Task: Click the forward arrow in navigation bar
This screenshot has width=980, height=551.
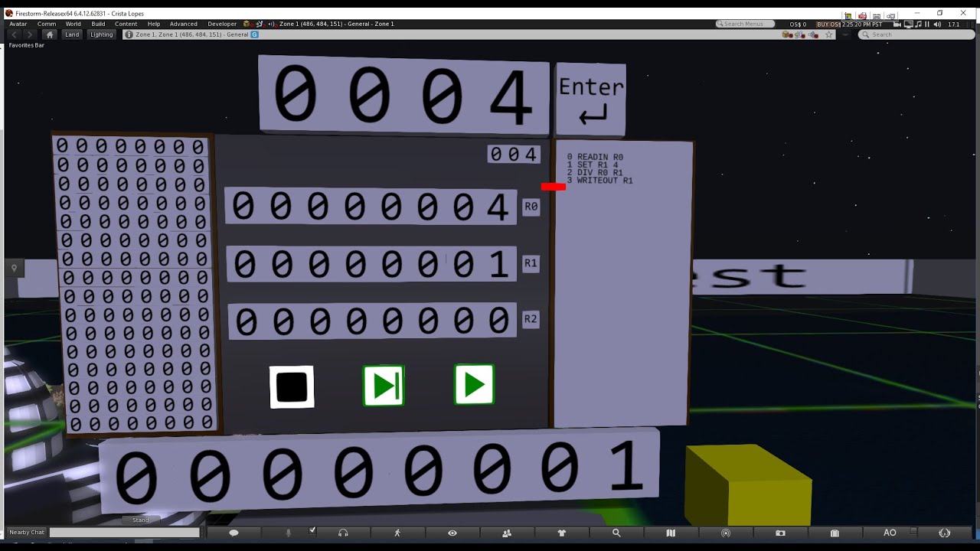Action: [29, 34]
